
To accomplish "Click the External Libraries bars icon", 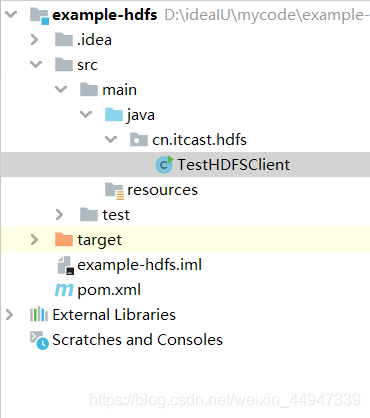I will [x=39, y=314].
